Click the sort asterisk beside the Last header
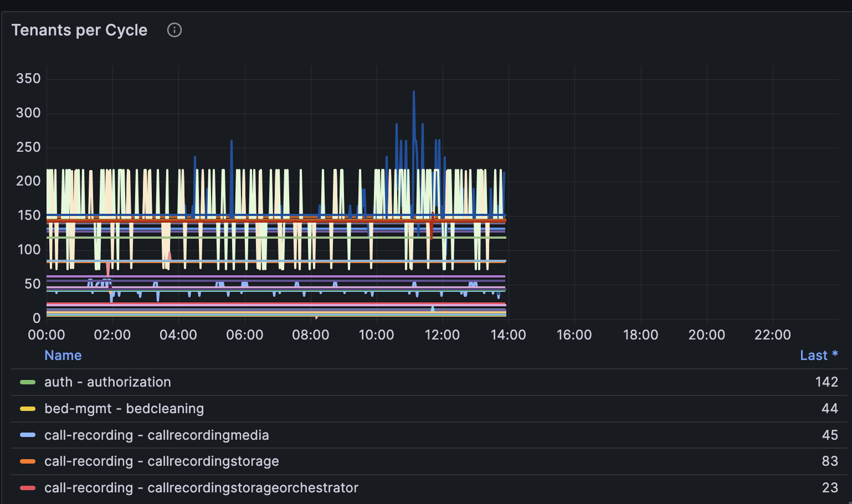852x504 pixels. 835,355
